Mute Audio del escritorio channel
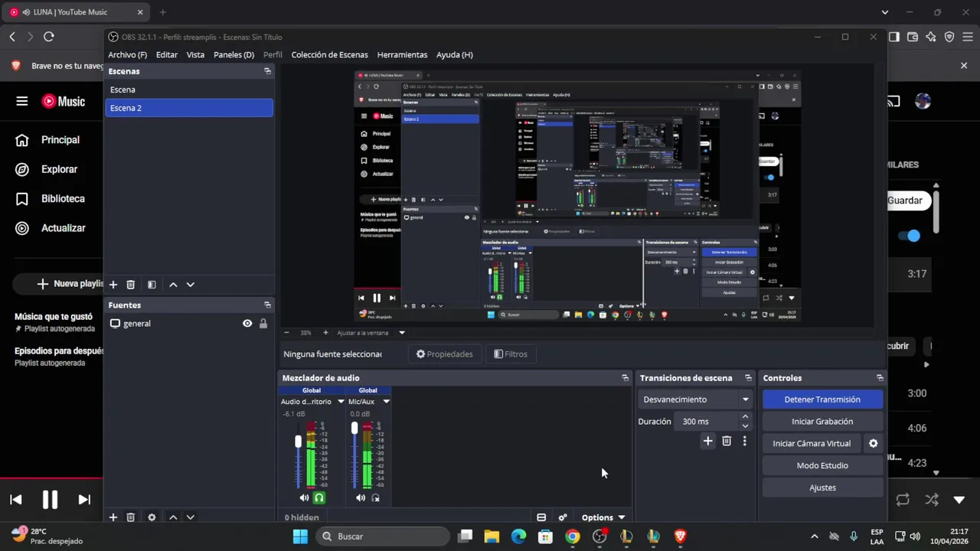Screen dimensions: 980x551 (x=304, y=498)
